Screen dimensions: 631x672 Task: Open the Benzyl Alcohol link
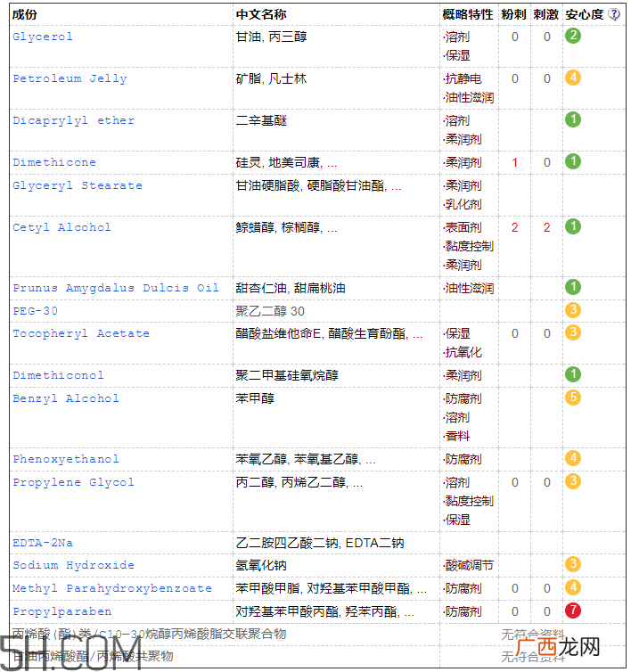point(66,398)
